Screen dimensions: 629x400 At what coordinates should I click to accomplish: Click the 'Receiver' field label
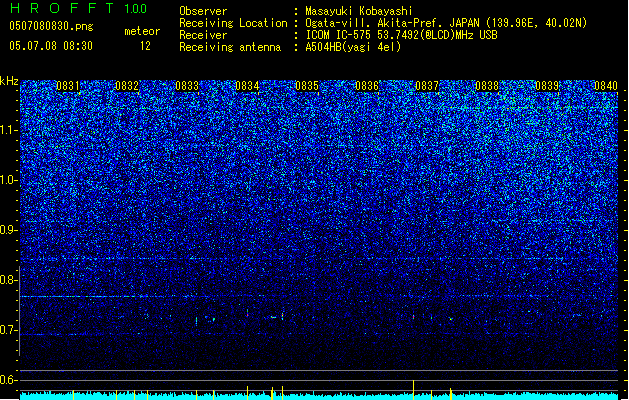(x=203, y=35)
